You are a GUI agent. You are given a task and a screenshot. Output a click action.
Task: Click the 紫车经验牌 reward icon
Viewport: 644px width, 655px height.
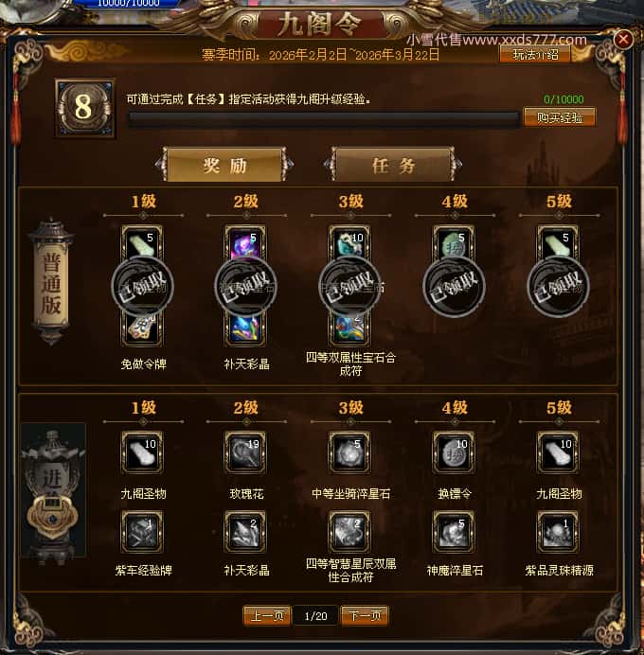point(142,531)
